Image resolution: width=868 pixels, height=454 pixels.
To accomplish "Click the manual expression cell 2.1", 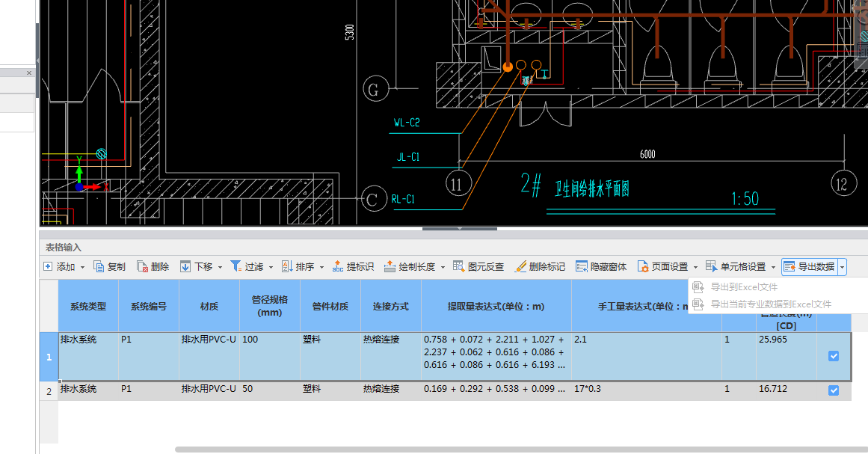I will click(647, 357).
